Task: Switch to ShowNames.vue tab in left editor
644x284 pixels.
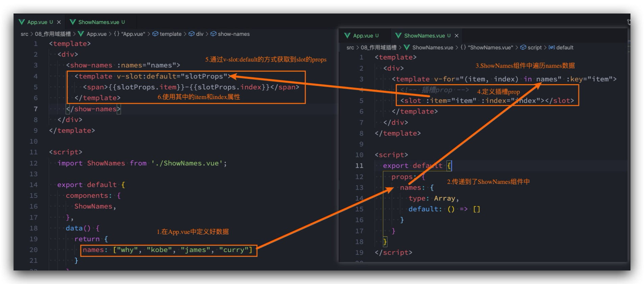Action: pyautogui.click(x=98, y=22)
